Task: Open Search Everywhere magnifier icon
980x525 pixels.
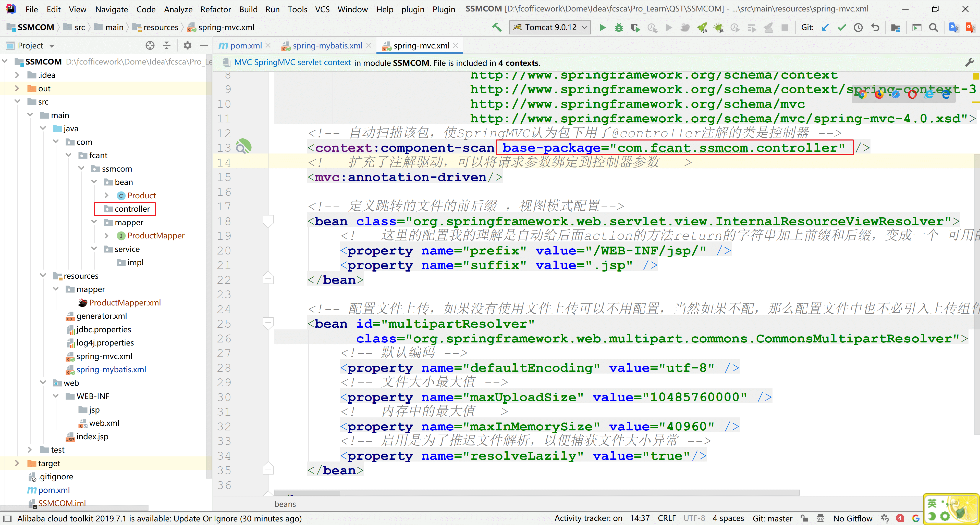Action: (x=933, y=27)
